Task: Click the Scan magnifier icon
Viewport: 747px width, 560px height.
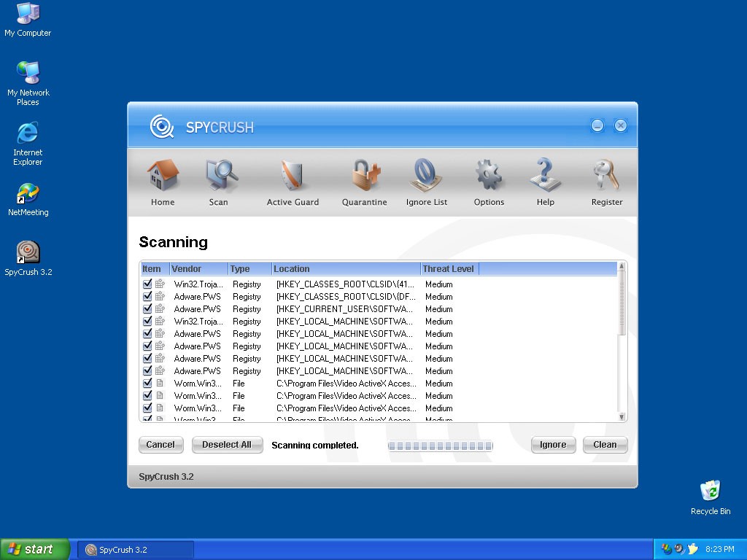Action: tap(219, 177)
